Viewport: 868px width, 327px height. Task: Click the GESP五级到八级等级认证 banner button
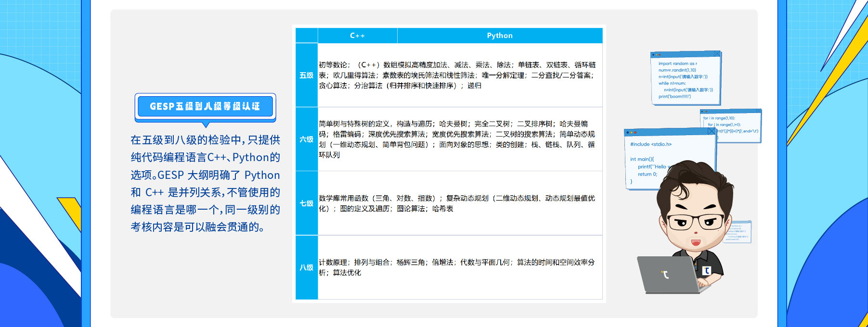tap(205, 106)
